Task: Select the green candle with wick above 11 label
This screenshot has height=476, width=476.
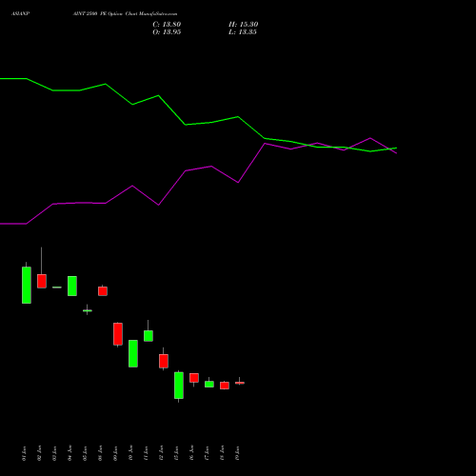Action: tap(149, 336)
